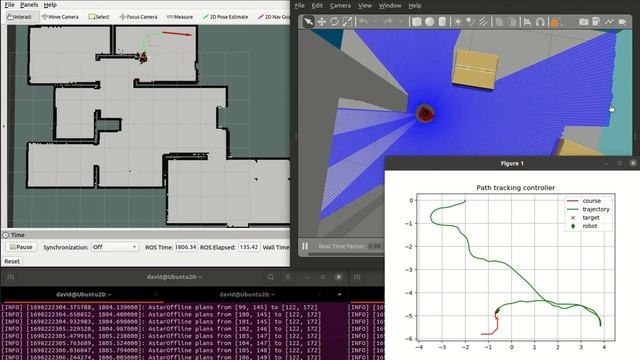Click the Gazebo copy icon
This screenshot has width=640, height=360.
click(499, 22)
